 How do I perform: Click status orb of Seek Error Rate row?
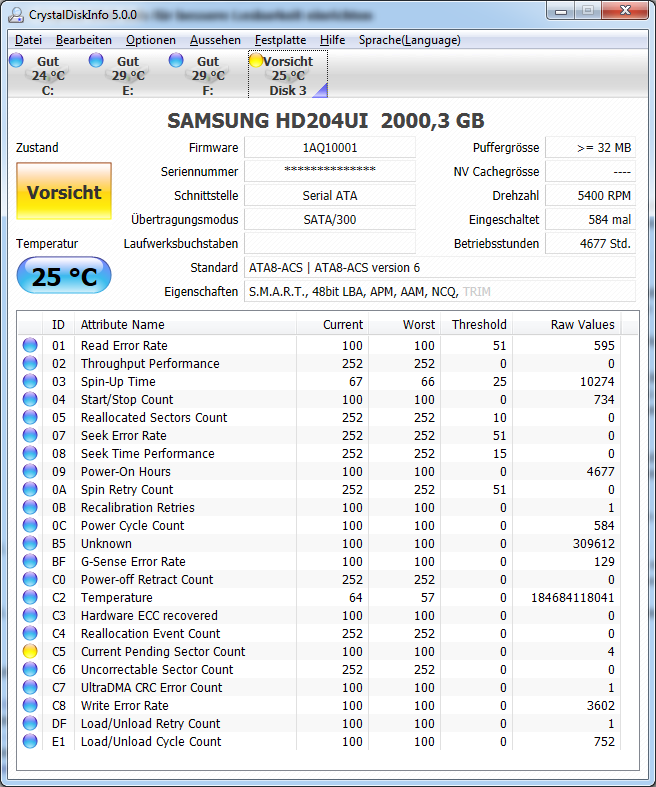(30, 436)
